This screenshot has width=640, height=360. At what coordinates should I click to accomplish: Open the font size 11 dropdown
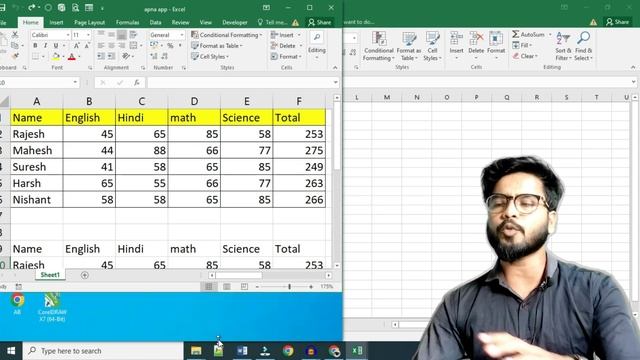(88, 35)
